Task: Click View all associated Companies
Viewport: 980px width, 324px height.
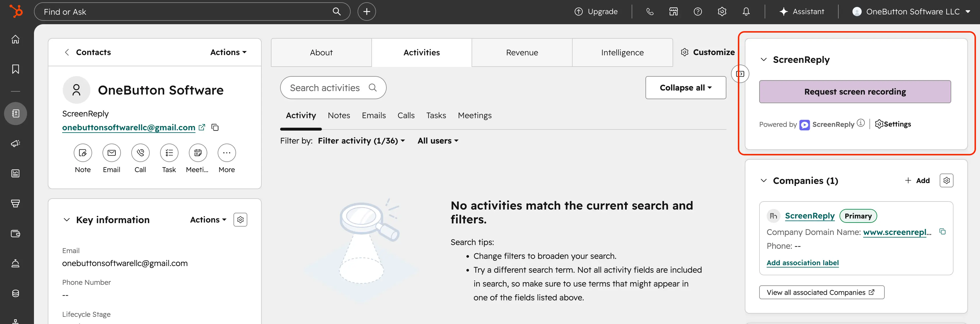Action: (821, 292)
